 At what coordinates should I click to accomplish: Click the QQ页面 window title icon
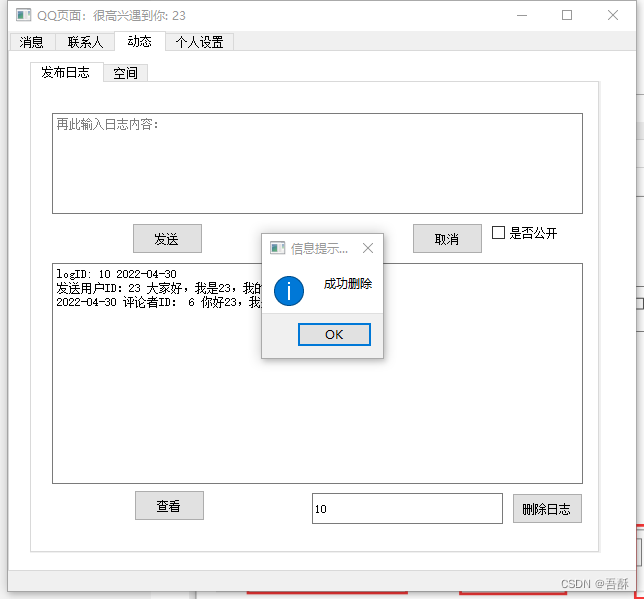23,15
